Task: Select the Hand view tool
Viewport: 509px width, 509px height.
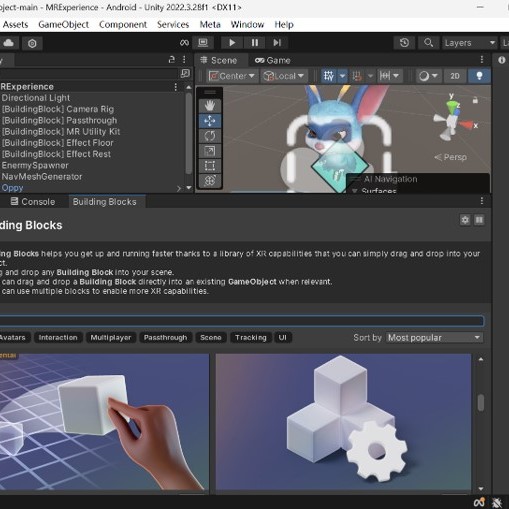Action: click(x=210, y=106)
